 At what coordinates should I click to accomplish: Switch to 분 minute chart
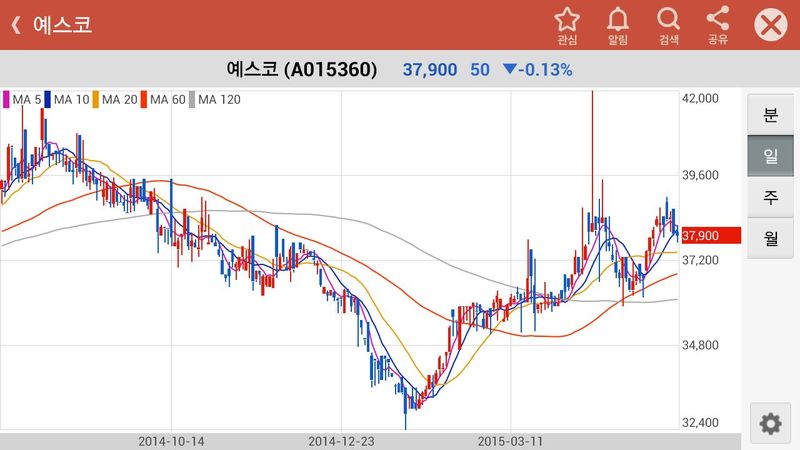pos(770,114)
